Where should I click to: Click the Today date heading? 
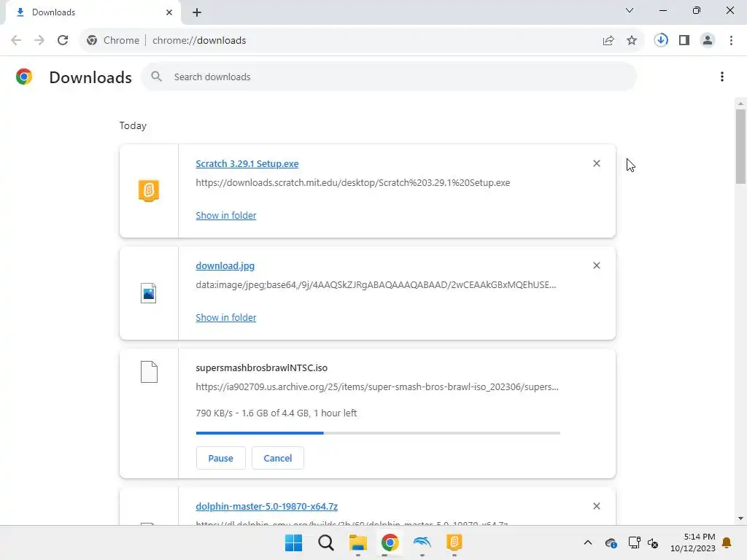click(x=133, y=125)
